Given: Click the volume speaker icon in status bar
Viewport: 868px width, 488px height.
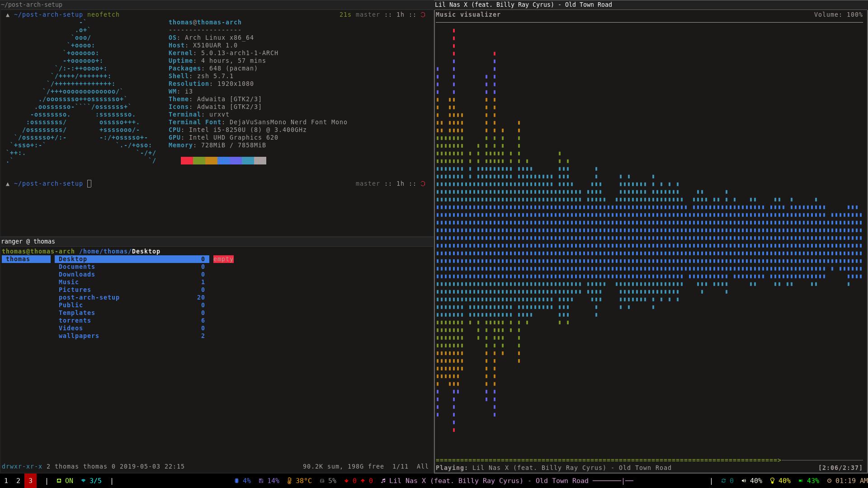Looking at the screenshot, I should (x=744, y=481).
